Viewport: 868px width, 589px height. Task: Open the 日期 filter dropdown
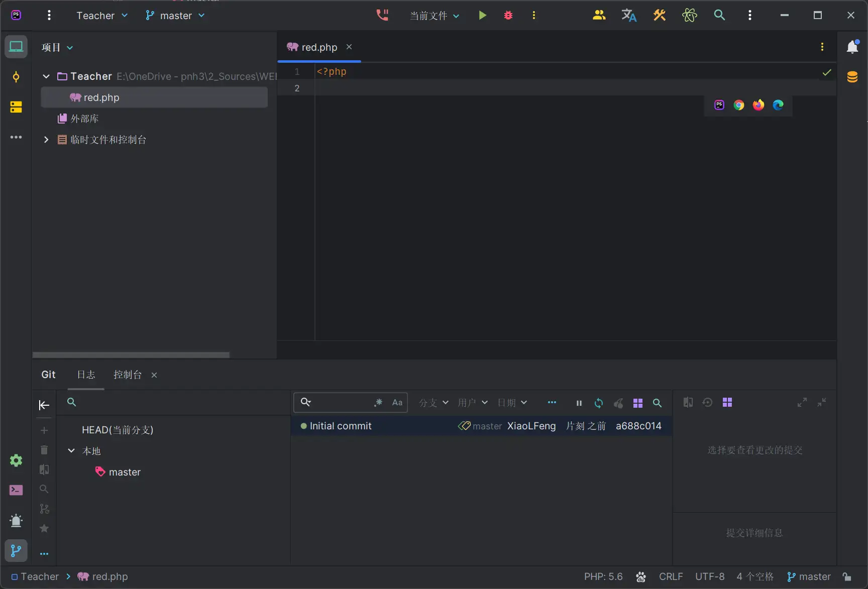512,403
